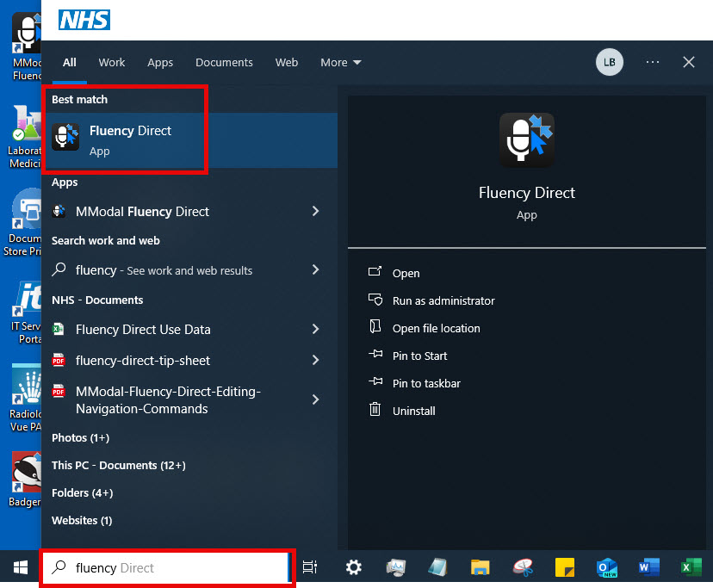Switch to the Work search tab
Image resolution: width=713 pixels, height=588 pixels.
(112, 62)
